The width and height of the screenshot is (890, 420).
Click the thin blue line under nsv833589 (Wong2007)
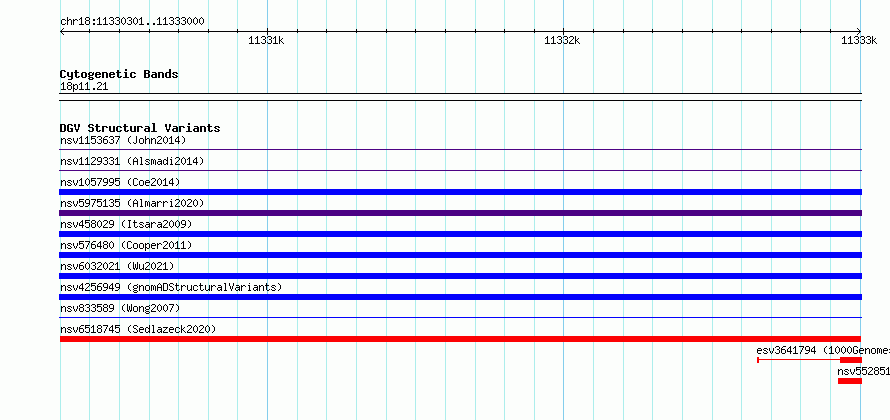point(460,318)
